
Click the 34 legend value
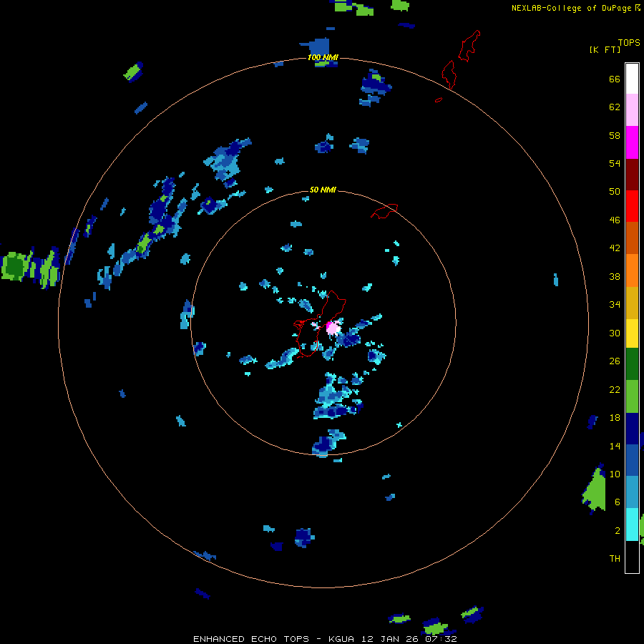coord(615,305)
